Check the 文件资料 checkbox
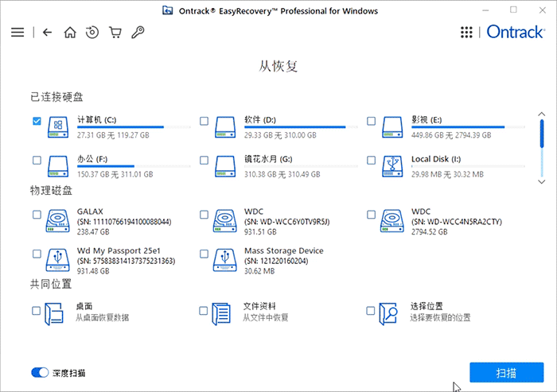The height and width of the screenshot is (392, 557). tap(203, 311)
